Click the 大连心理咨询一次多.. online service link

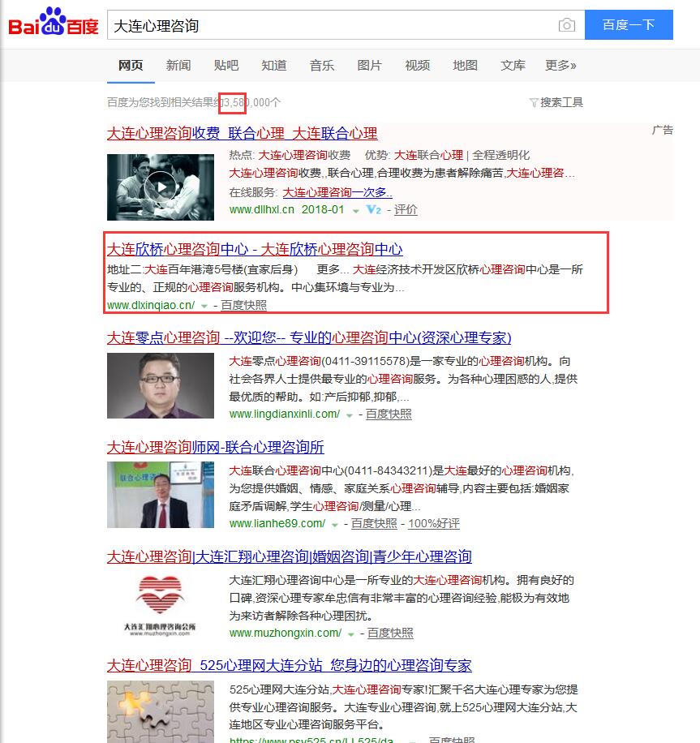pyautogui.click(x=337, y=192)
